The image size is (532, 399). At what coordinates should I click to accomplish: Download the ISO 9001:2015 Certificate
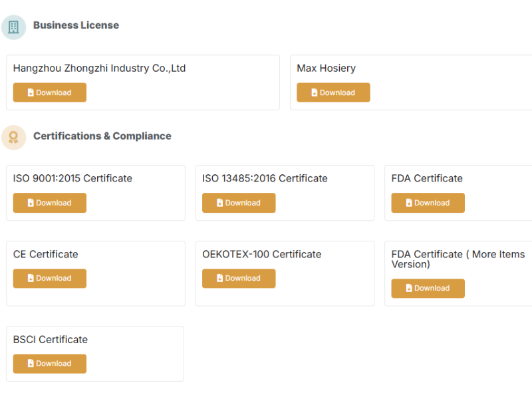pyautogui.click(x=49, y=203)
